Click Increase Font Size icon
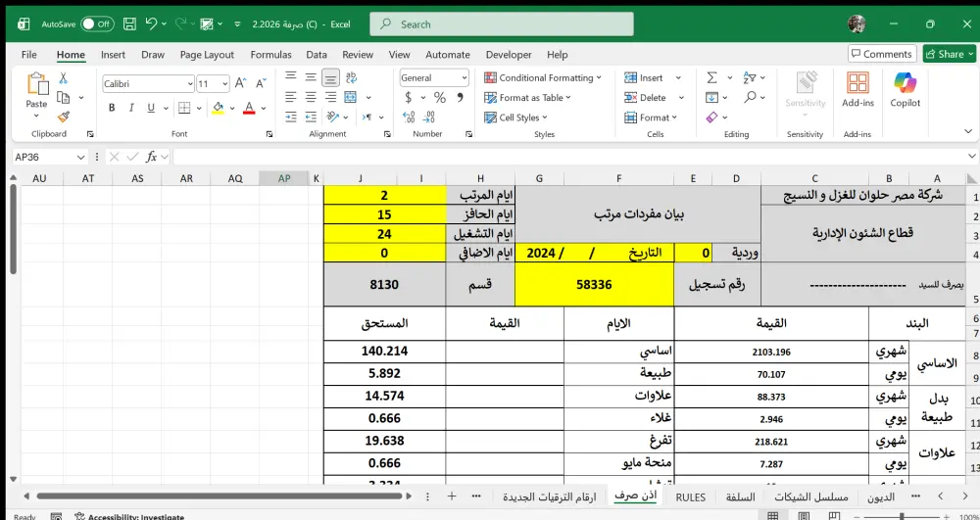This screenshot has height=520, width=980. click(x=241, y=83)
